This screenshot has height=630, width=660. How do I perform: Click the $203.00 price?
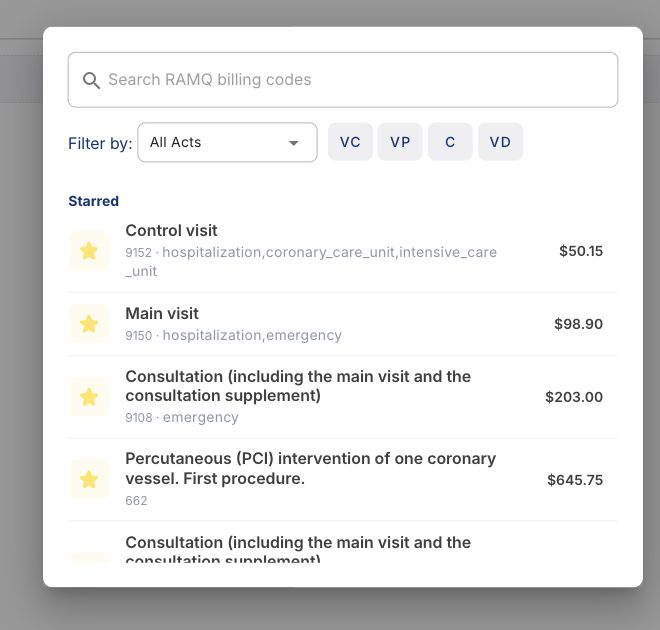[x=574, y=397]
